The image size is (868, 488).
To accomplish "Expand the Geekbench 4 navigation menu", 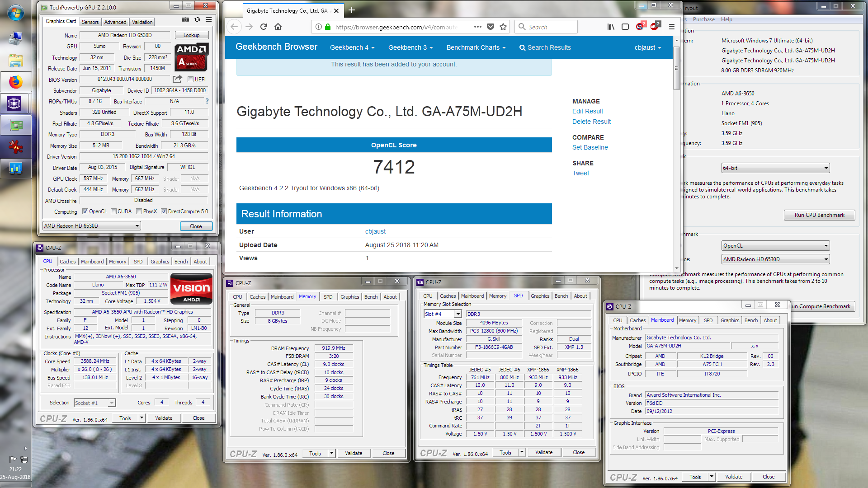I will point(352,47).
